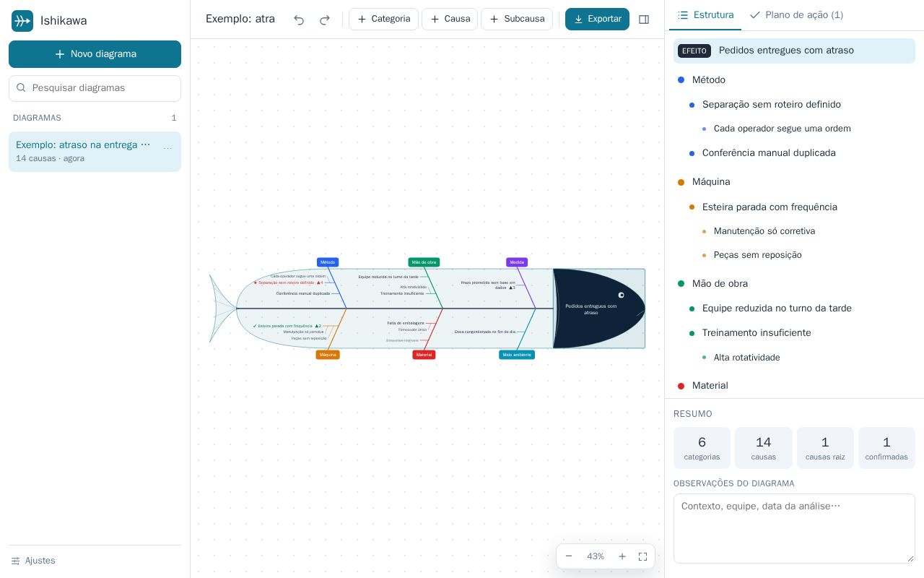Toggle the side panel layout icon
Image resolution: width=924 pixels, height=578 pixels.
[x=644, y=20]
